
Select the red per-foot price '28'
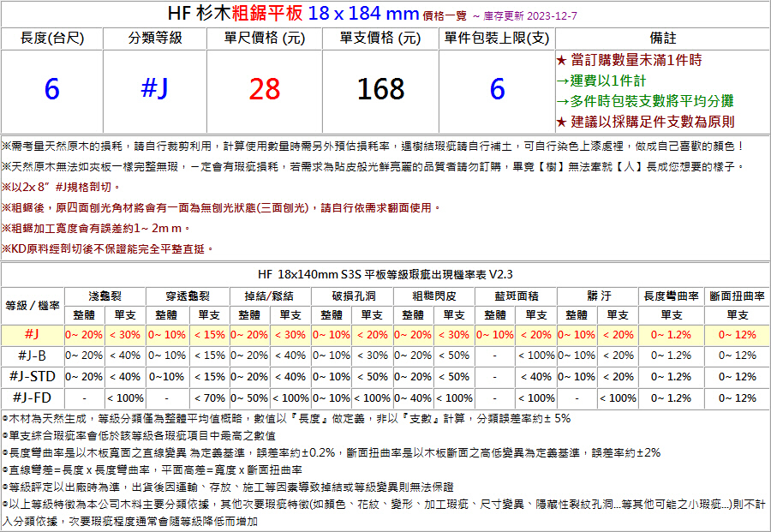pyautogui.click(x=265, y=89)
